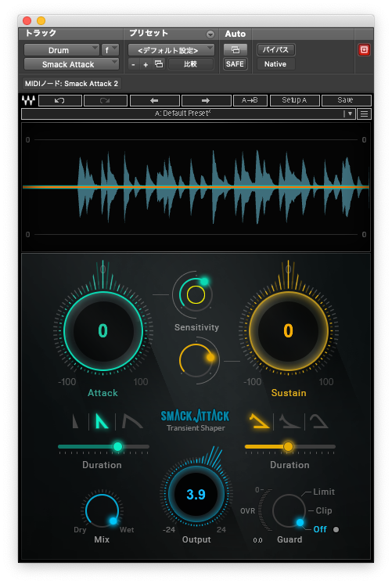Set Guard mode to Limit

tap(323, 492)
